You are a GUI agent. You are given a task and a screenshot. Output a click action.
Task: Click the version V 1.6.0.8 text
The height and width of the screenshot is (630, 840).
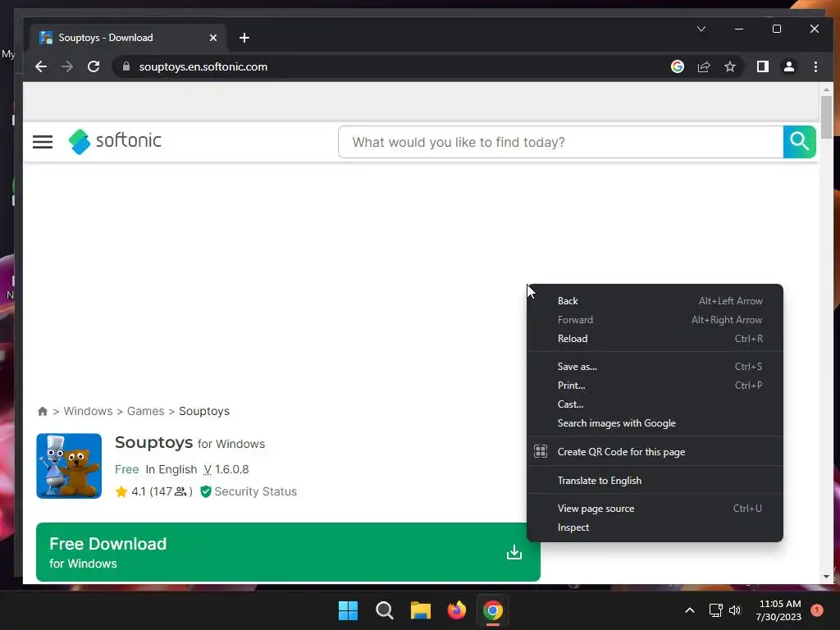click(226, 469)
